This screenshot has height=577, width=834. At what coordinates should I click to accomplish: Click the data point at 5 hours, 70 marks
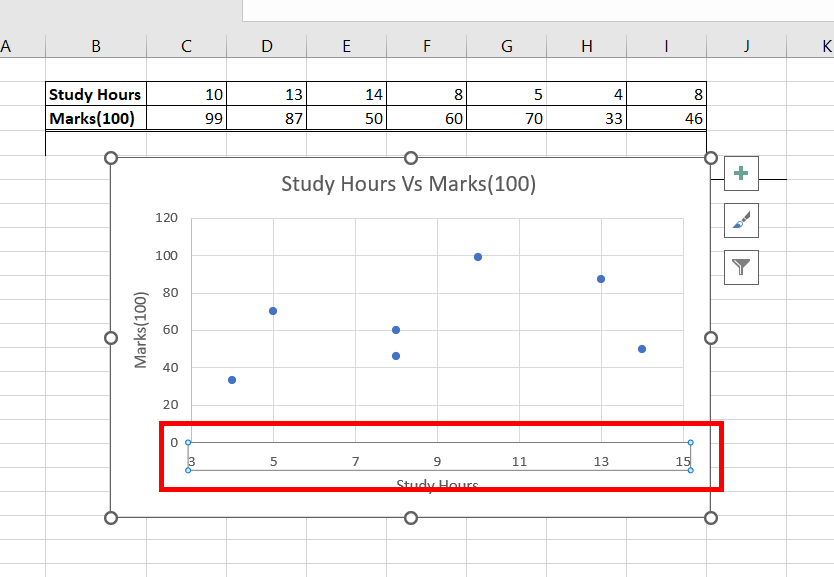(x=273, y=311)
